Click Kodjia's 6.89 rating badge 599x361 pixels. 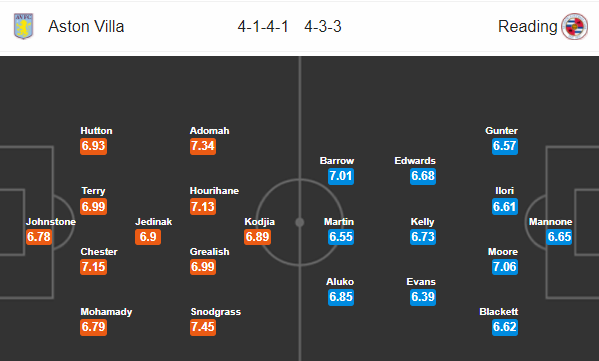coord(257,237)
